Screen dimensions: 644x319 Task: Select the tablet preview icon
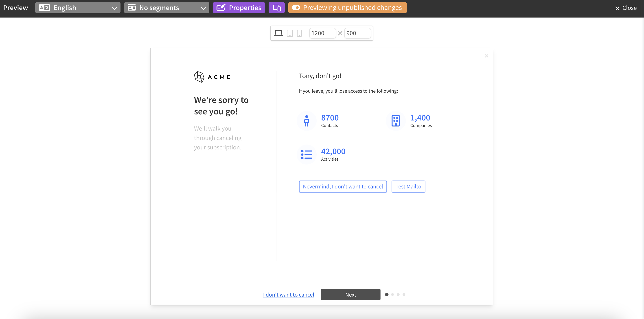tap(290, 33)
